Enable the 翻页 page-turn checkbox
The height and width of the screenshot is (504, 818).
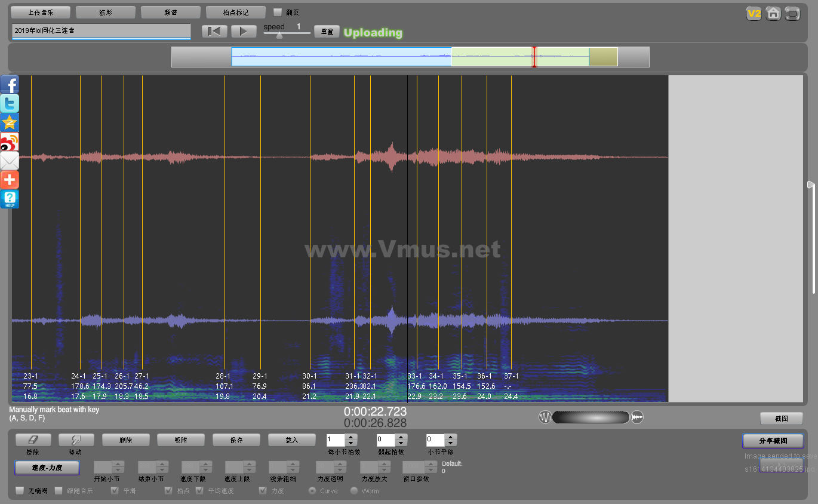click(x=278, y=12)
